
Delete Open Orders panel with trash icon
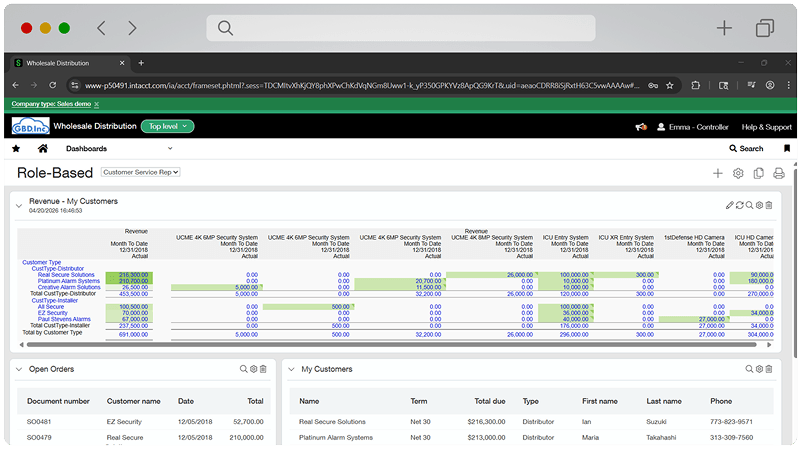pyautogui.click(x=263, y=369)
